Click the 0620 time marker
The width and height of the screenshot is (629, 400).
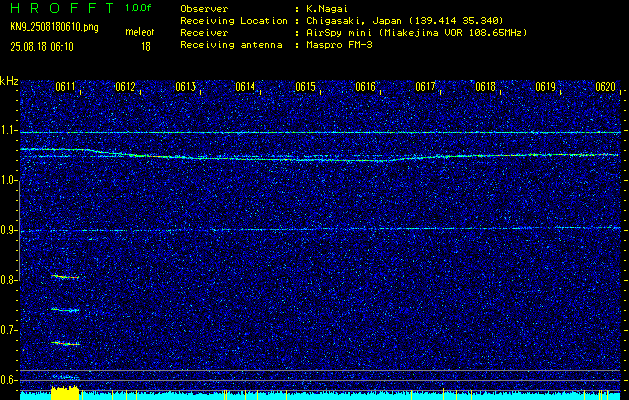click(x=605, y=86)
